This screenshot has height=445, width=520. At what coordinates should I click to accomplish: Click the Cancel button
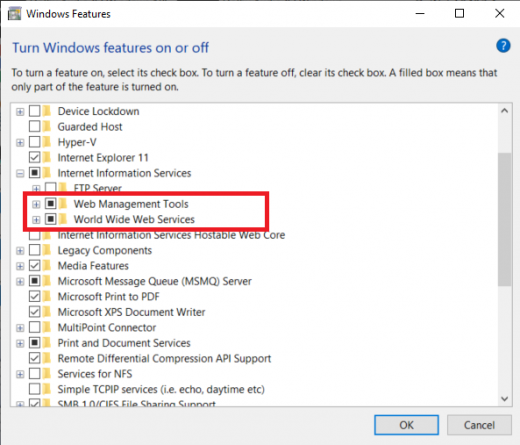click(x=479, y=425)
